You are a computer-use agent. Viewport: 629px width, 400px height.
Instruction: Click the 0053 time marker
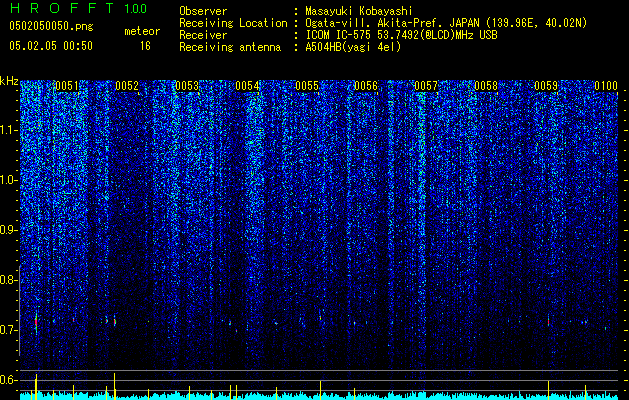click(187, 86)
